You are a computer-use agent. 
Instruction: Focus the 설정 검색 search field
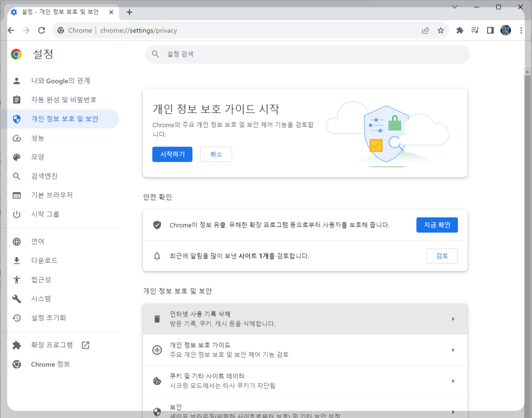click(307, 54)
